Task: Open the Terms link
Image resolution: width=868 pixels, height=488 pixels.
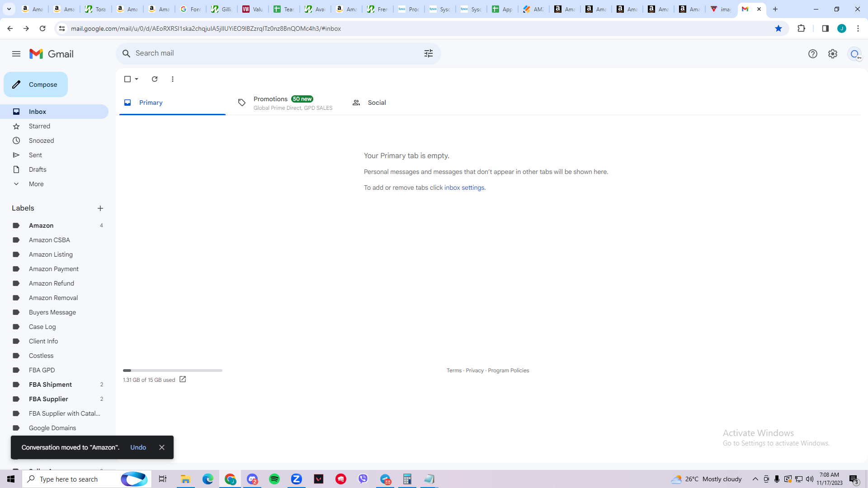Action: coord(454,371)
